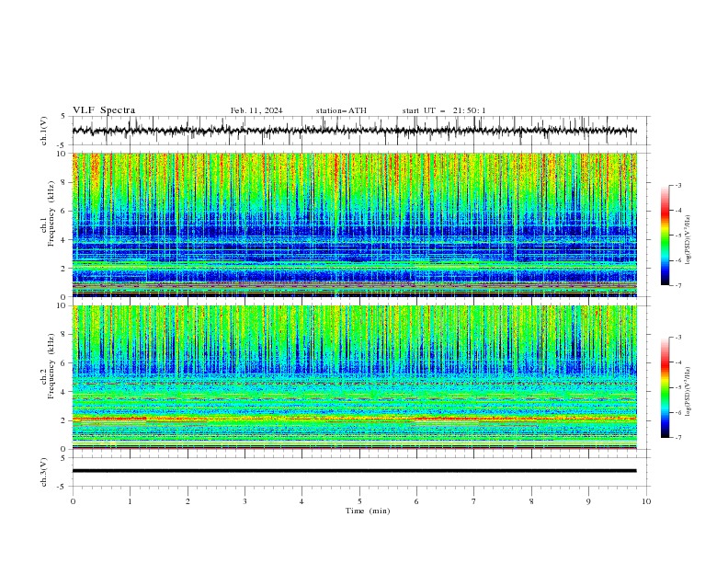Viewport: 728px width, 563px height.
Task: Click the 'VLF Spectra' title text
Action: coord(104,110)
